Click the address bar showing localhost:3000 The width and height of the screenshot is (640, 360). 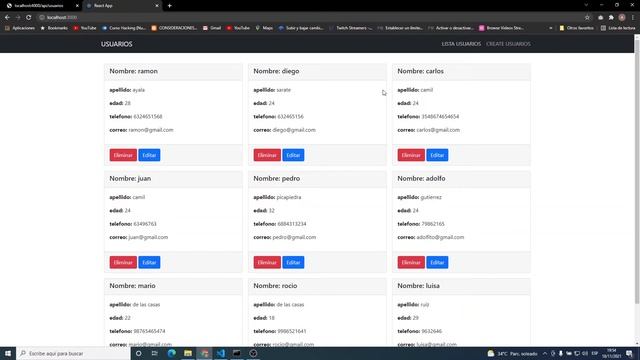pyautogui.click(x=310, y=18)
